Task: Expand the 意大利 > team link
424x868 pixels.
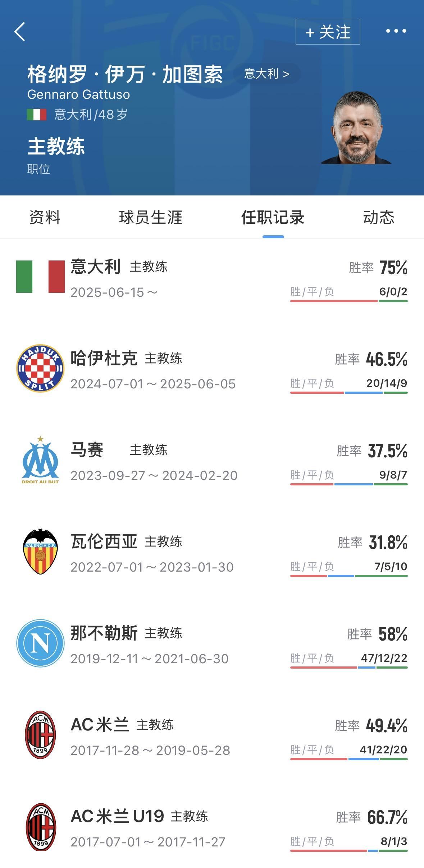Action: [x=266, y=73]
